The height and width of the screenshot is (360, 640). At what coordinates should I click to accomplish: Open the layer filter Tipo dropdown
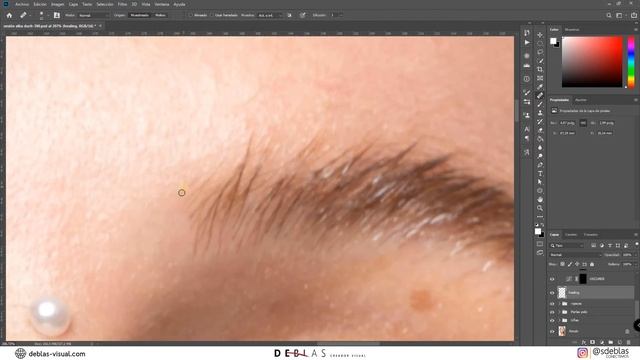tap(567, 245)
